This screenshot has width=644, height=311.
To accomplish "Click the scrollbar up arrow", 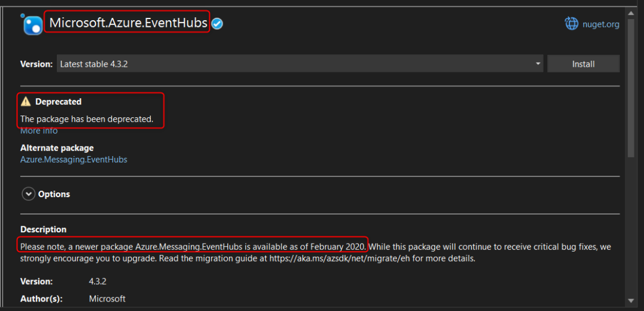I will (631, 12).
